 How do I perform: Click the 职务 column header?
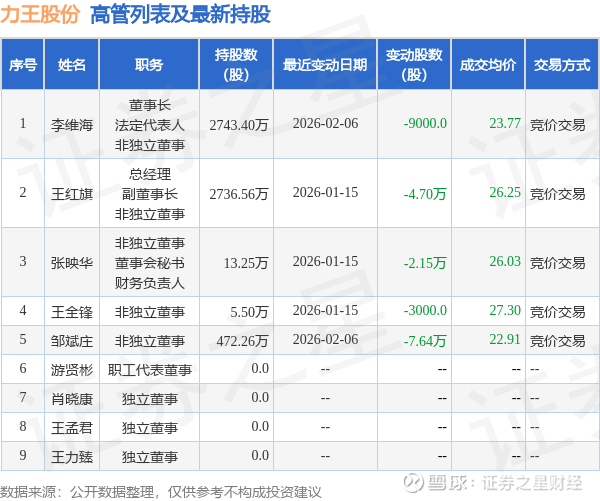(149, 64)
